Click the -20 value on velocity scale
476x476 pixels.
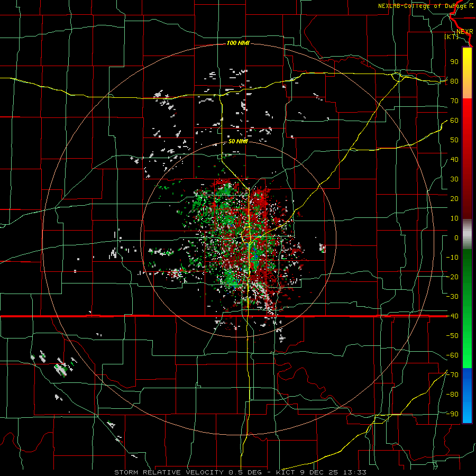point(452,277)
